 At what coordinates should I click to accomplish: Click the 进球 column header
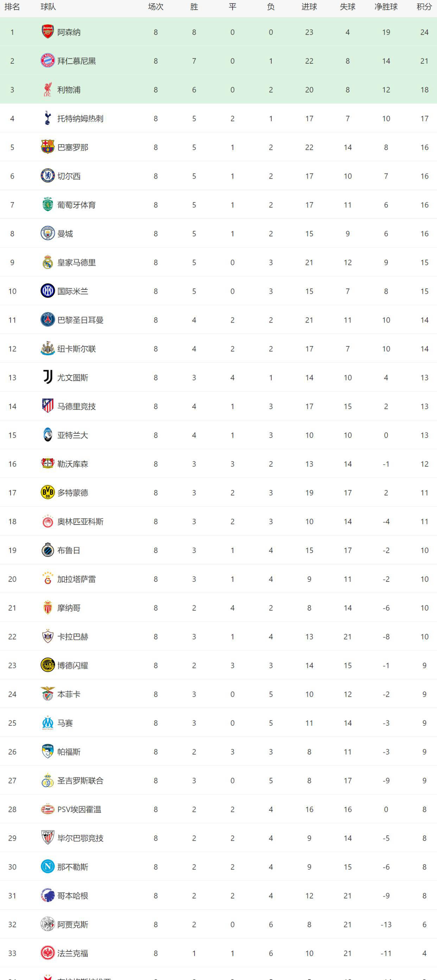click(x=309, y=7)
